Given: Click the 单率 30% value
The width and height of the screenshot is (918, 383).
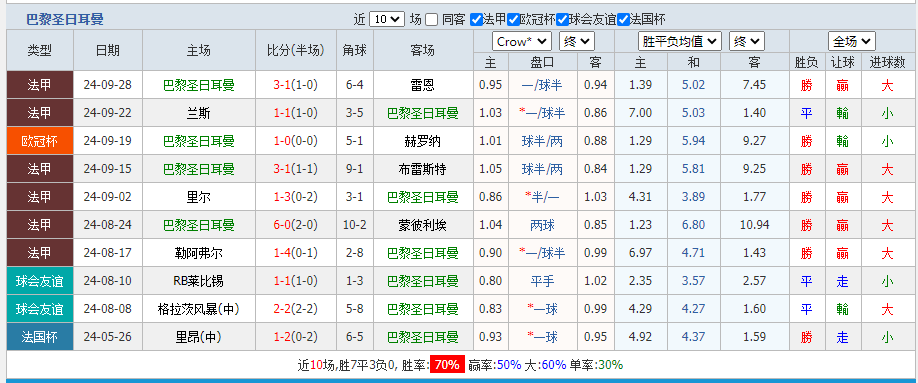Looking at the screenshot, I should coord(611,365).
